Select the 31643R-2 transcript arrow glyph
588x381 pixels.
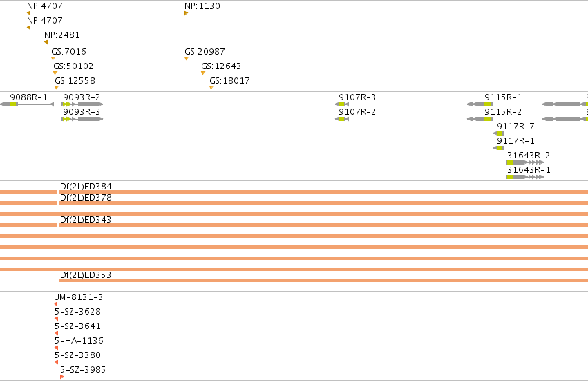[x=525, y=162]
